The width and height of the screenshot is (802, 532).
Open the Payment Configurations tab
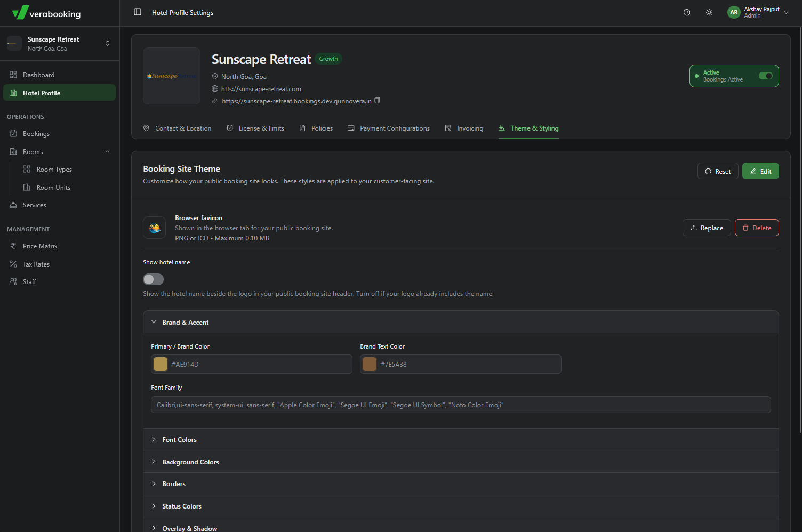coord(389,128)
